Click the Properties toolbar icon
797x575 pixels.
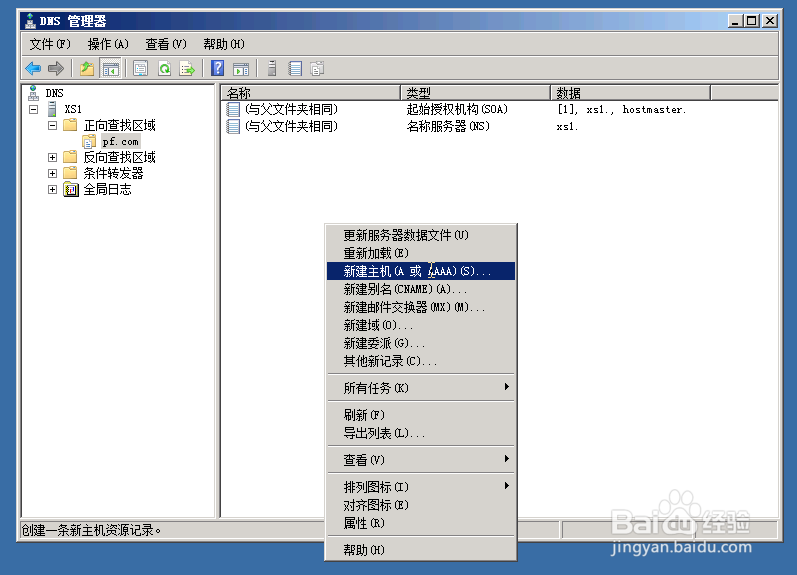[140, 68]
